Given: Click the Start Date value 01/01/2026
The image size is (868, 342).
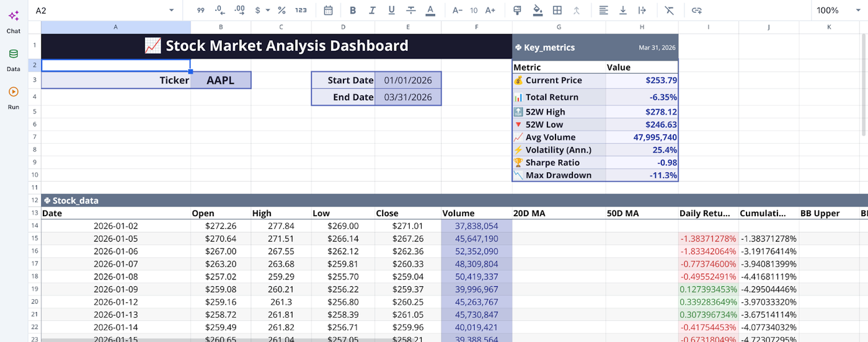Looking at the screenshot, I should click(x=408, y=81).
